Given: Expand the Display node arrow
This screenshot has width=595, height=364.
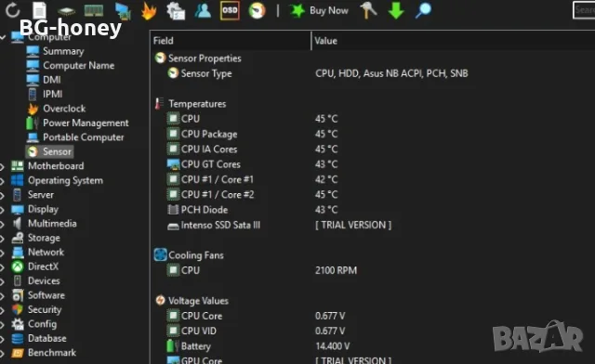Looking at the screenshot, I should point(3,210).
